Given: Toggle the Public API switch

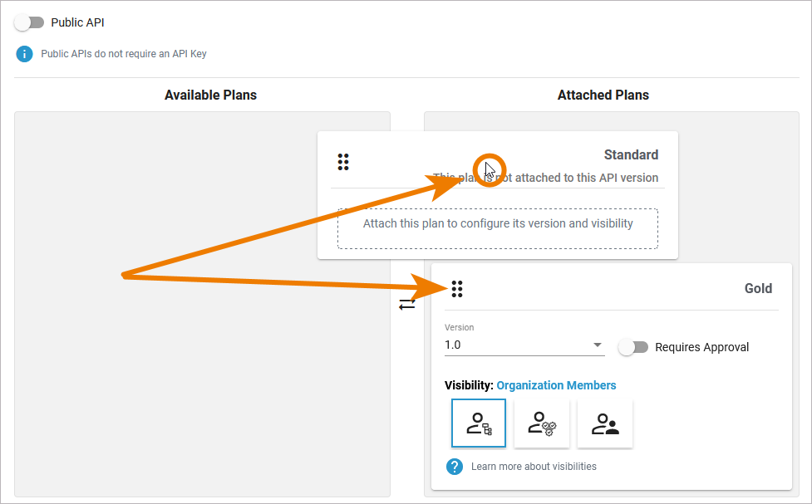Looking at the screenshot, I should click(x=29, y=22).
